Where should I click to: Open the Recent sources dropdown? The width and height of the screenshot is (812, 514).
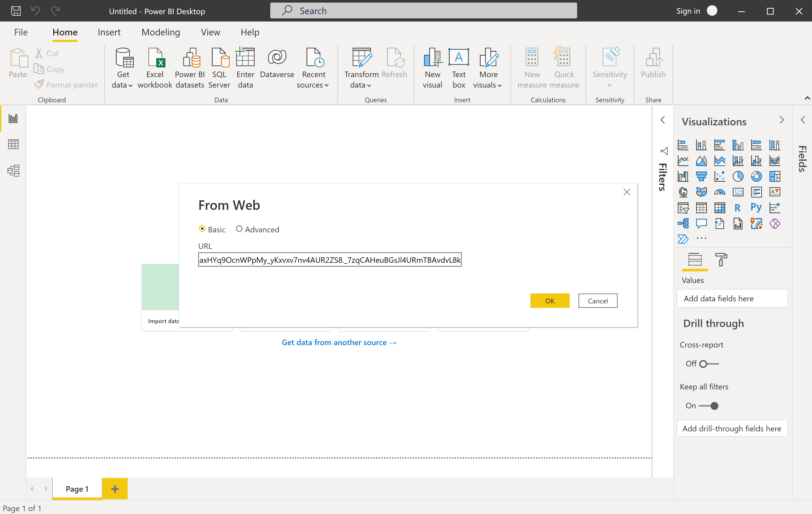click(x=313, y=68)
